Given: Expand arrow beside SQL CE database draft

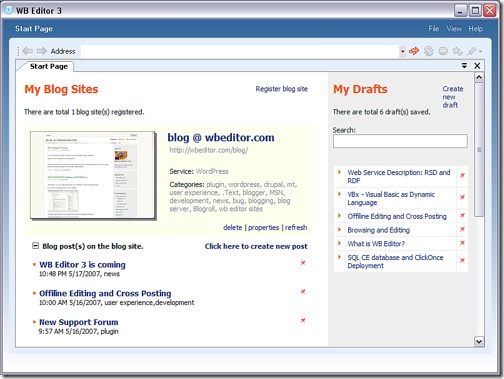Looking at the screenshot, I should point(339,257).
